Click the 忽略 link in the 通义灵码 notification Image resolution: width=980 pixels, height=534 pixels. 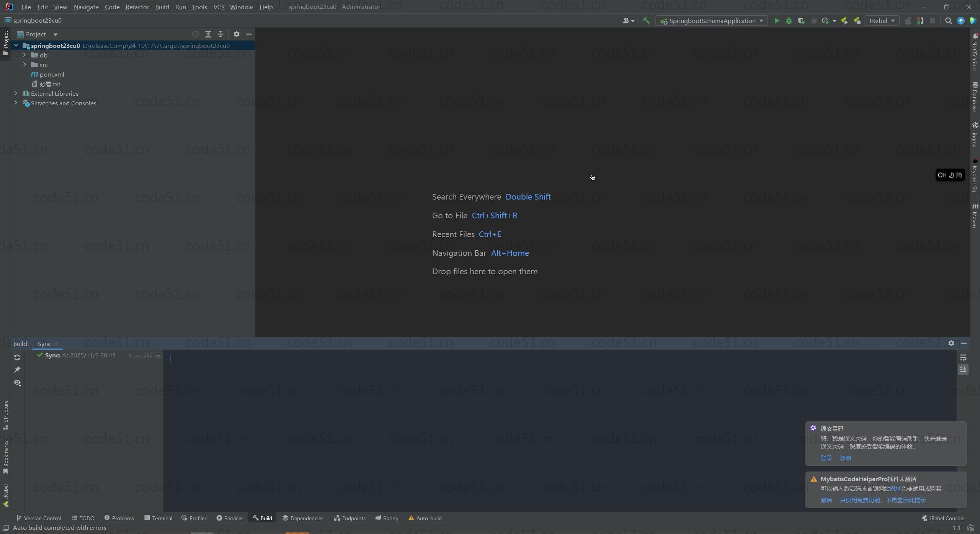(845, 458)
